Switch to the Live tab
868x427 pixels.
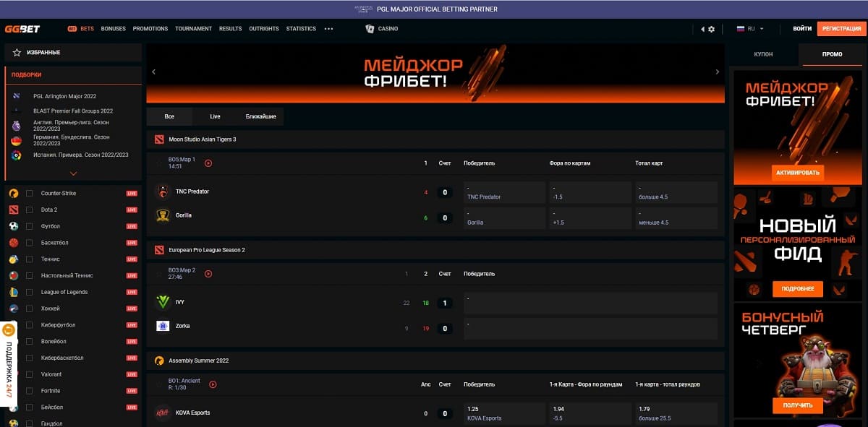215,116
